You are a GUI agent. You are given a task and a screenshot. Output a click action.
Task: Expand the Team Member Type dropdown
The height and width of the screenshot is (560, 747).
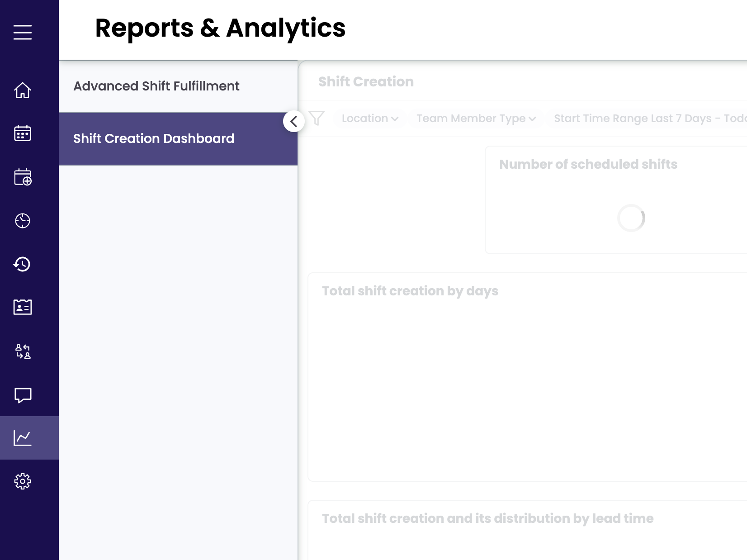[x=476, y=119]
